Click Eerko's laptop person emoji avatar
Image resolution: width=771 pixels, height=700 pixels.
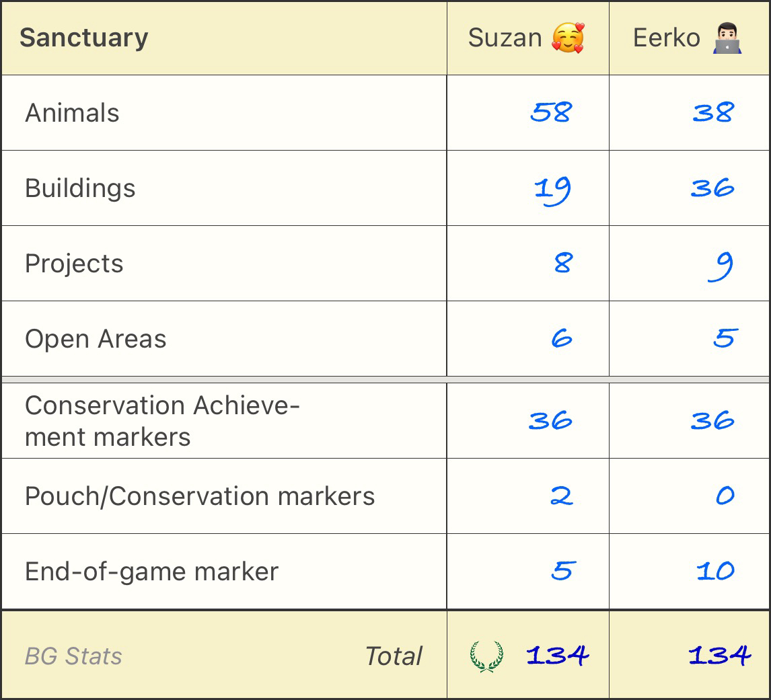(727, 38)
